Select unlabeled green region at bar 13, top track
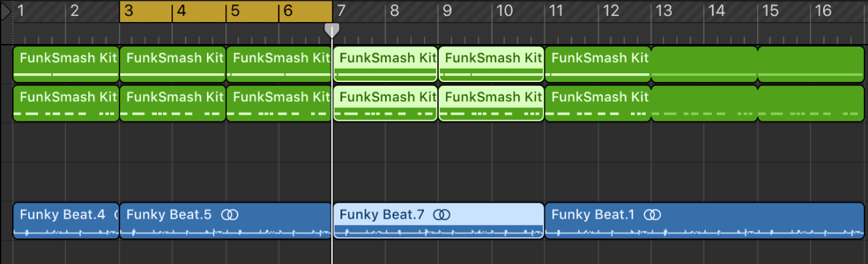The image size is (868, 264). point(705,65)
